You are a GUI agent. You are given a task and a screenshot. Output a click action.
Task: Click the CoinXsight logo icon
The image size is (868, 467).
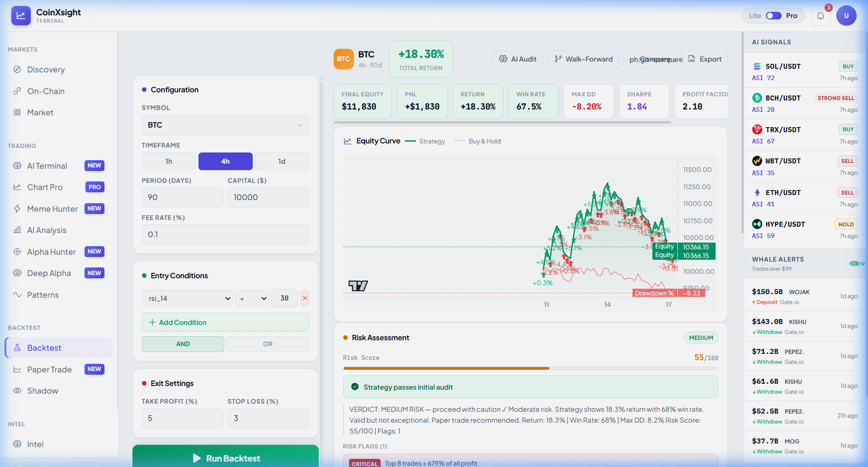pyautogui.click(x=21, y=15)
